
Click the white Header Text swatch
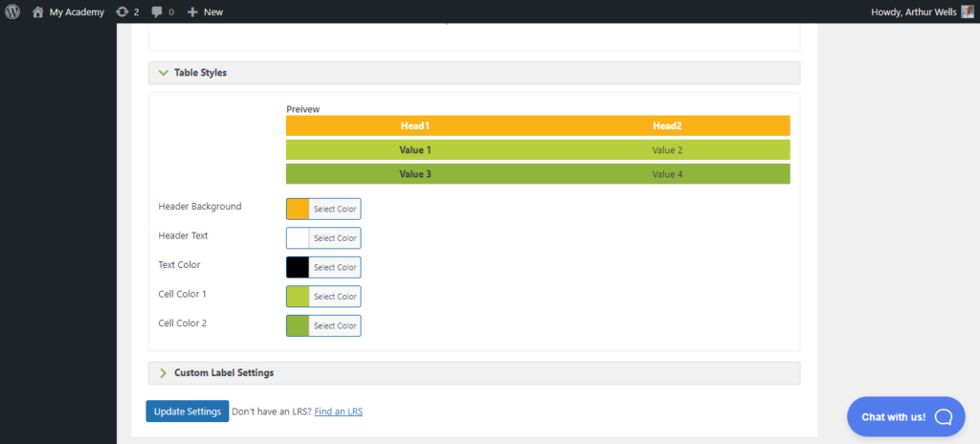click(x=299, y=238)
